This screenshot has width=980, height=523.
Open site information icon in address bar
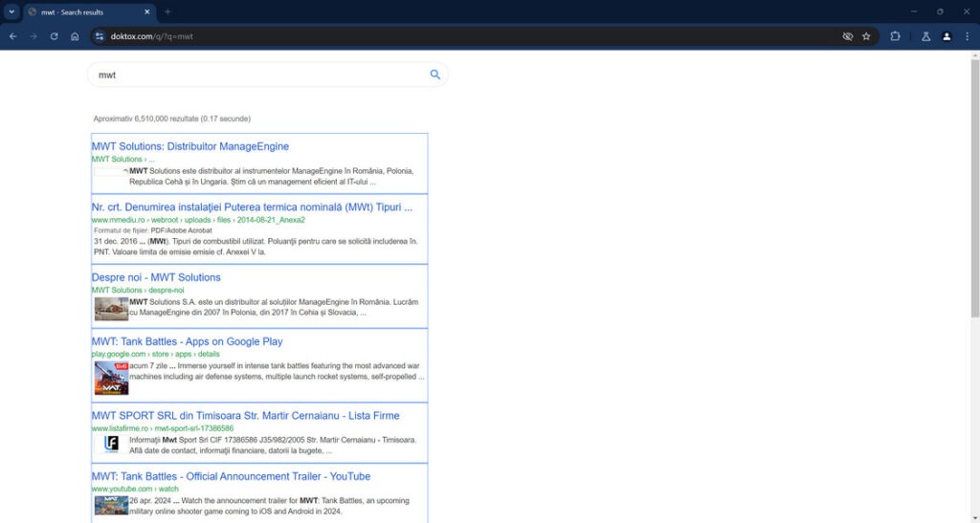click(100, 37)
